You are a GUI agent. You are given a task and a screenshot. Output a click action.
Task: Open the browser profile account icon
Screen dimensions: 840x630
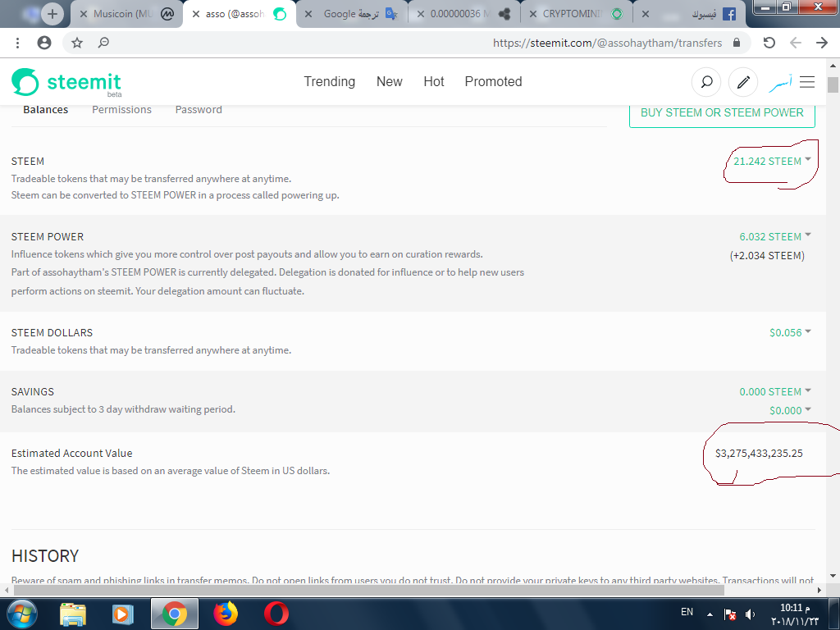(x=44, y=43)
